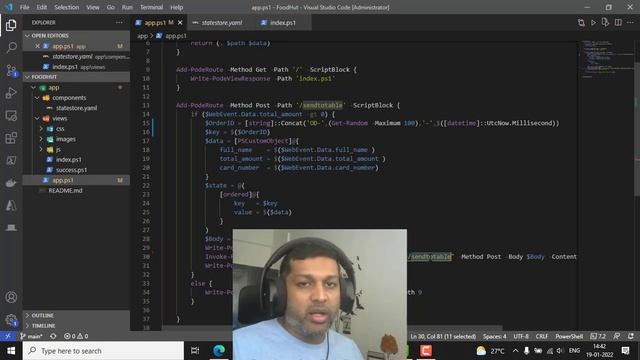The height and width of the screenshot is (360, 640).
Task: Close the app.ps1 editor tab
Action: click(180, 23)
